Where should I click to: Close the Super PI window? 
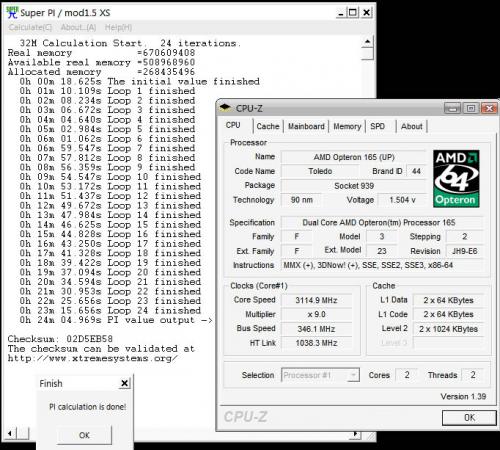tap(366, 13)
